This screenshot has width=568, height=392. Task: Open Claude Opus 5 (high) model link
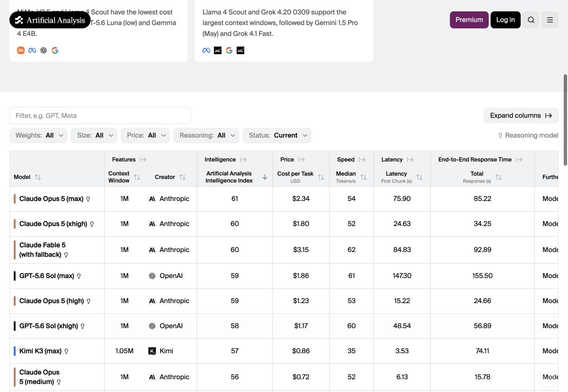click(x=51, y=301)
